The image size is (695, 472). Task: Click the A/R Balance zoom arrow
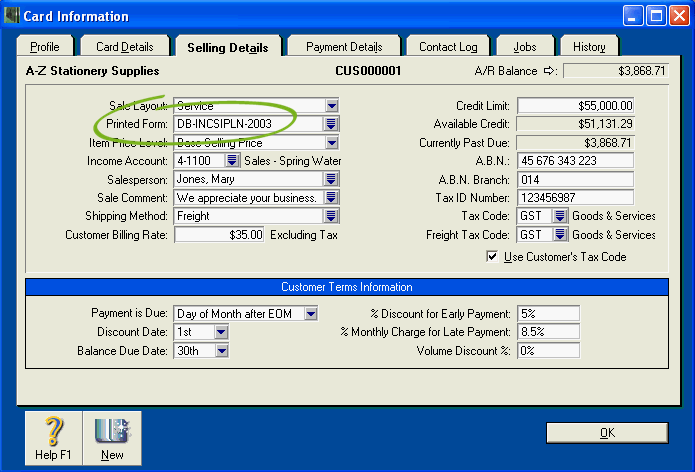coord(548,71)
